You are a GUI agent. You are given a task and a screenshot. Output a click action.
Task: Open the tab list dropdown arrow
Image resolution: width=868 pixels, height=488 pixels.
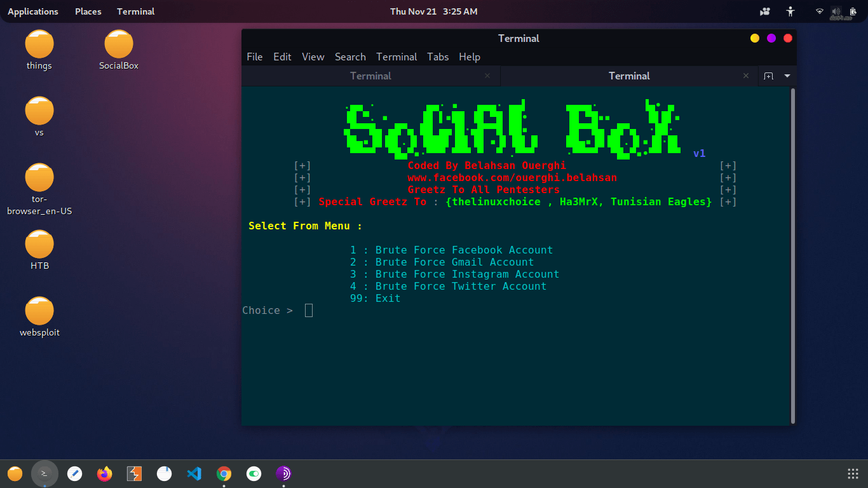787,76
